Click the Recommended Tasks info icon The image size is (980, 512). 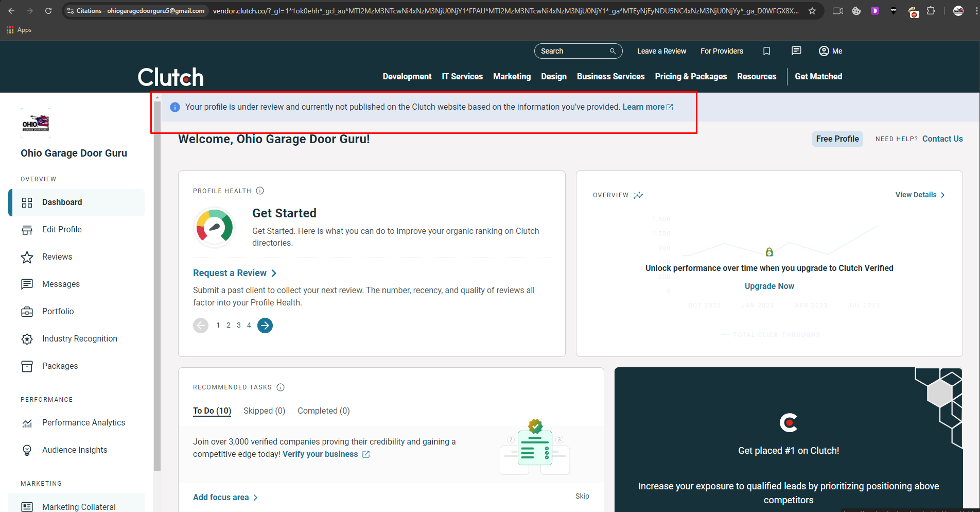(281, 387)
